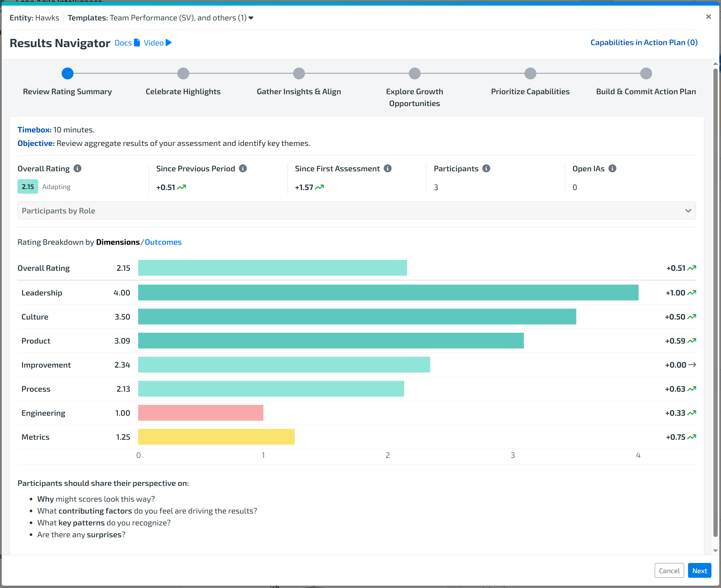Play the Video tutorial icon
This screenshot has height=588, width=721.
click(x=168, y=43)
